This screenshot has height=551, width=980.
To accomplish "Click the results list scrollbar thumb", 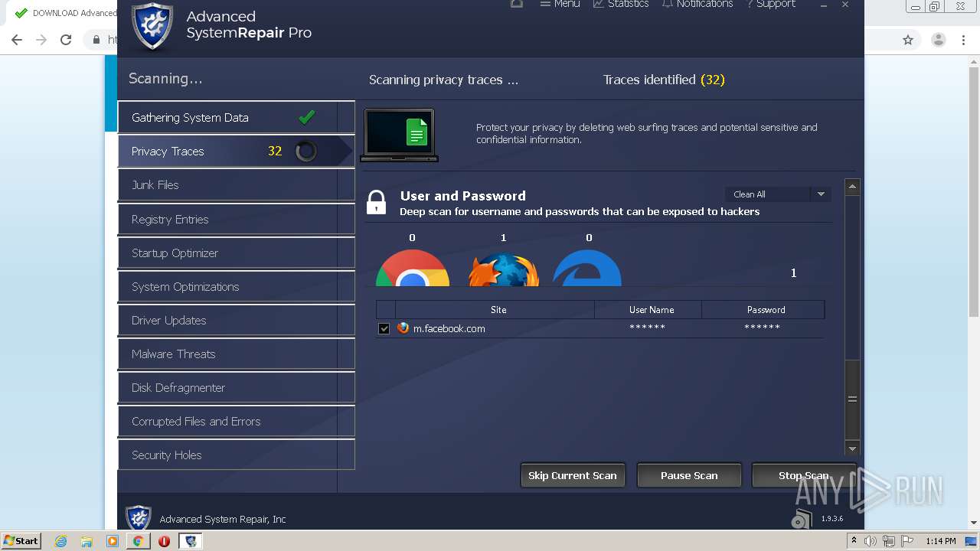I will (x=852, y=399).
